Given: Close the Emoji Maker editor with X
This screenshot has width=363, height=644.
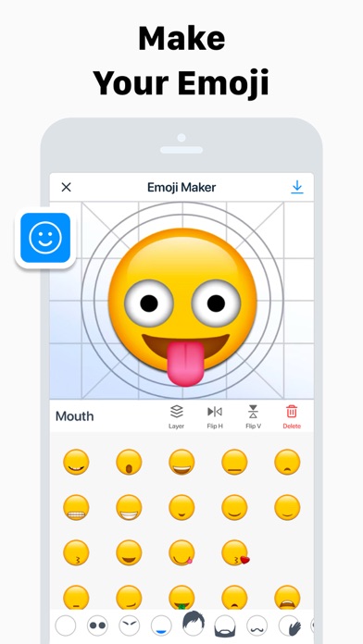Looking at the screenshot, I should (66, 187).
